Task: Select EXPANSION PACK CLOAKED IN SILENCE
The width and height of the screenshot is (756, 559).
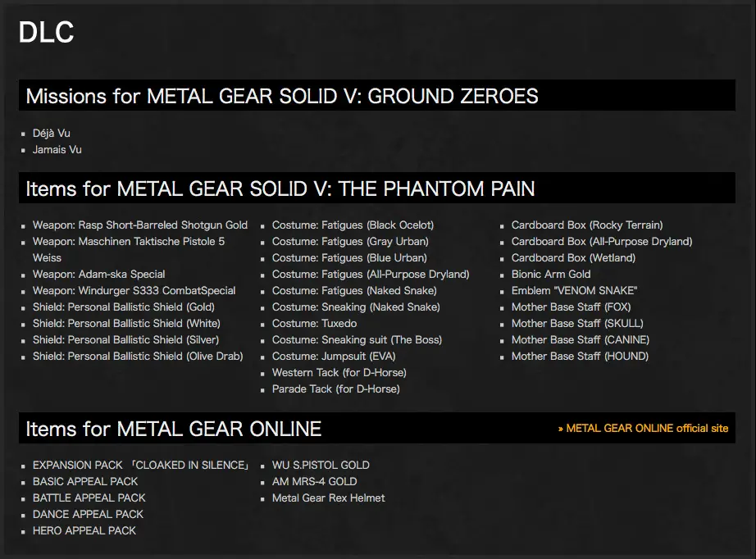Action: coord(141,465)
